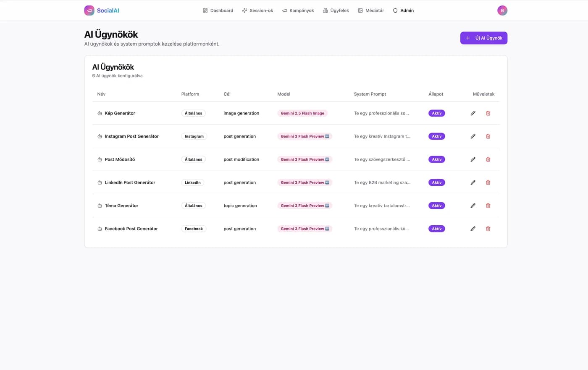The height and width of the screenshot is (370, 588).
Task: Navigate to Kampányok
Action: (x=298, y=10)
